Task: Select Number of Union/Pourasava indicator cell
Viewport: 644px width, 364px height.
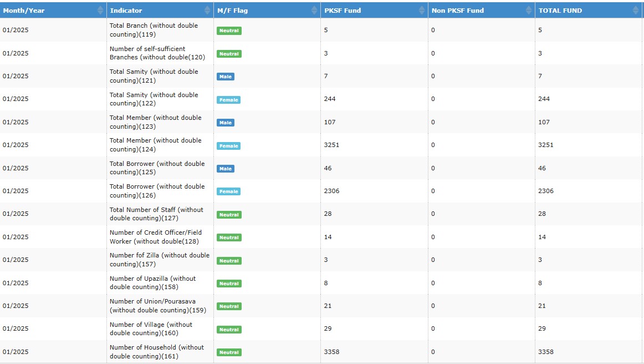Action: [152, 306]
